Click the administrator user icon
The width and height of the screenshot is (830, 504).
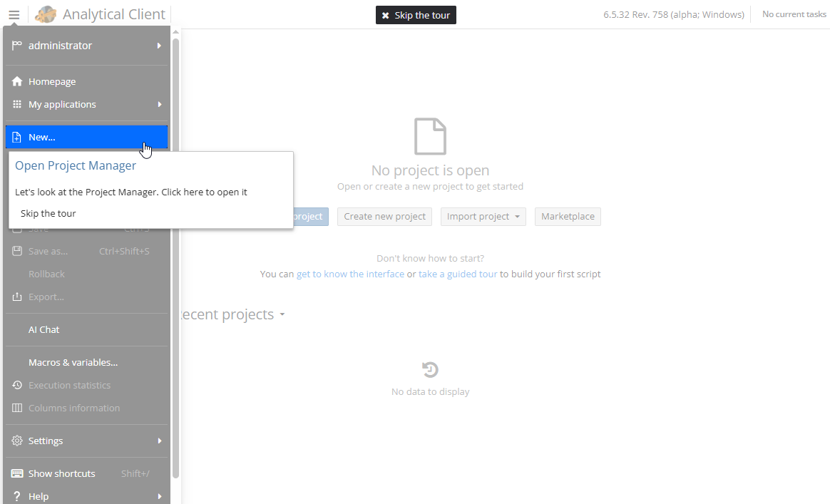coord(17,46)
